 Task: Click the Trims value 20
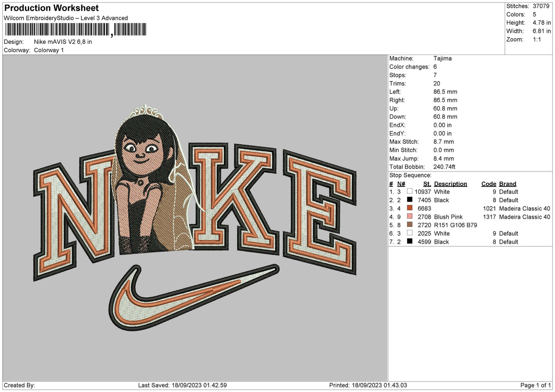[437, 83]
